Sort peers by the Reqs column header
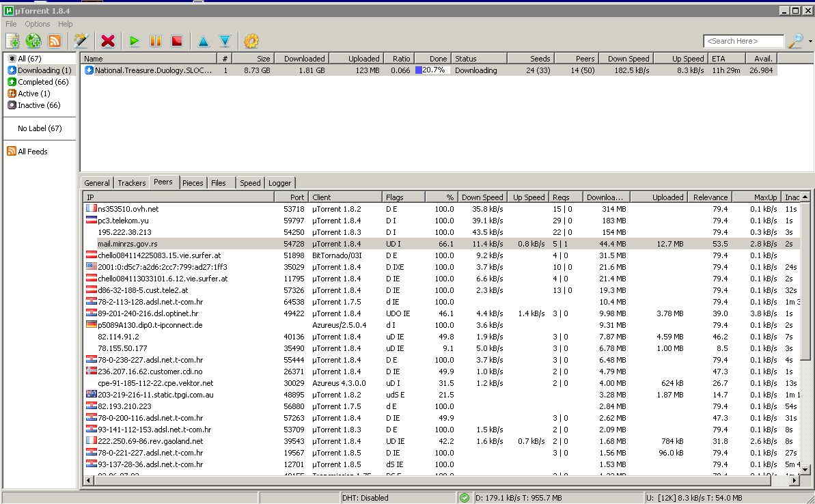815x504 pixels. [x=566, y=197]
